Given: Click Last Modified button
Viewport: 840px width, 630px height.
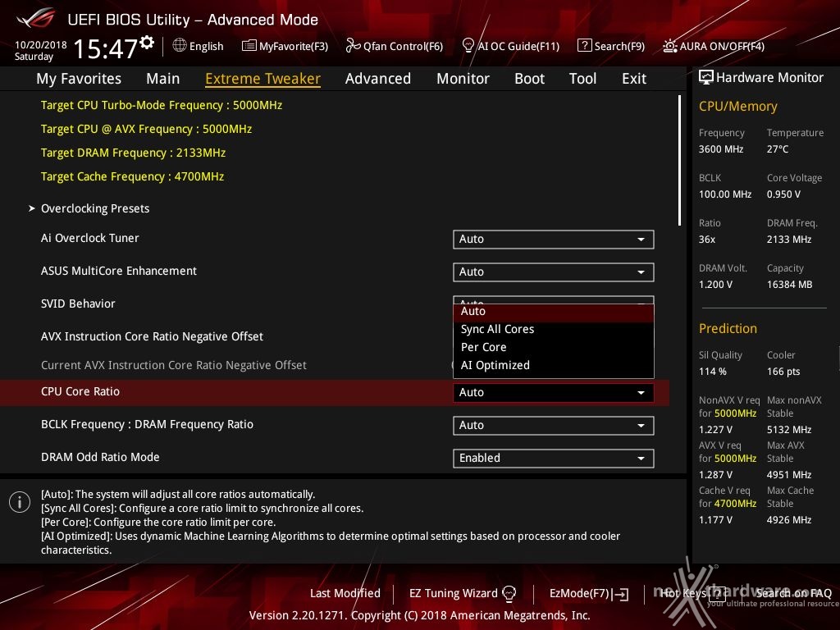Looking at the screenshot, I should [345, 593].
